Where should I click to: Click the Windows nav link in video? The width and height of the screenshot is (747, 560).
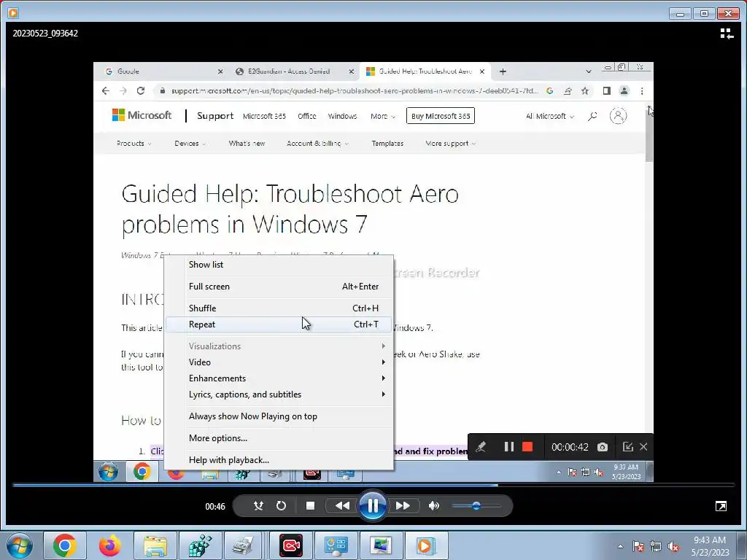click(342, 116)
